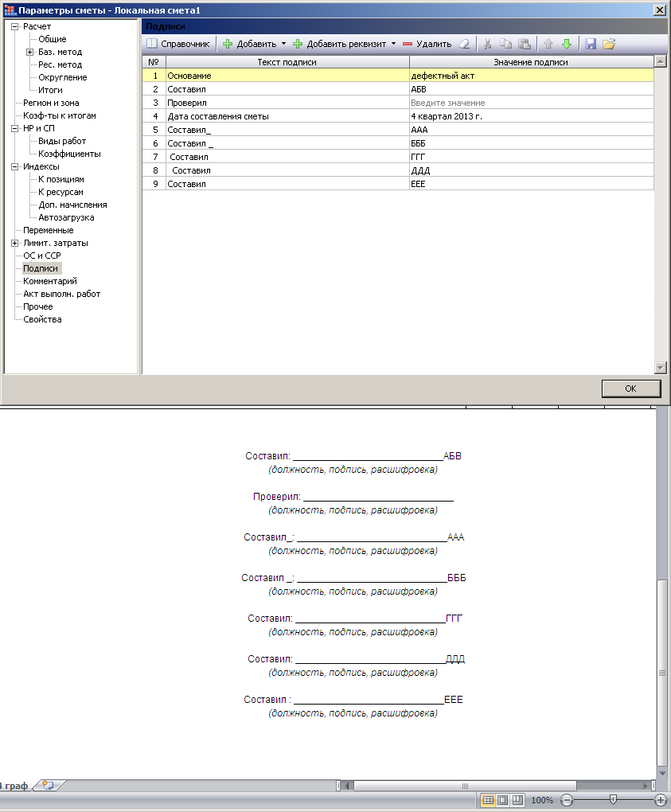Screen dimensions: 671x812
Task: Open the Справочник reference book
Action: [178, 44]
